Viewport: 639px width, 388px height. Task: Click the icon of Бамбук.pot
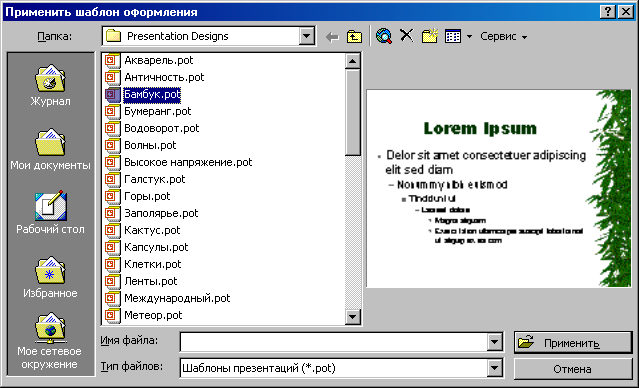coord(112,95)
